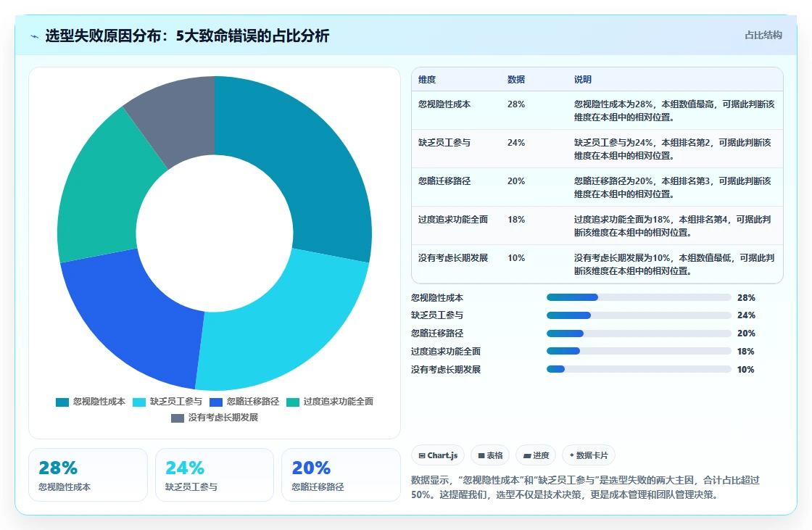The height and width of the screenshot is (530, 812).
Task: Click the 数据 column header
Action: [516, 80]
